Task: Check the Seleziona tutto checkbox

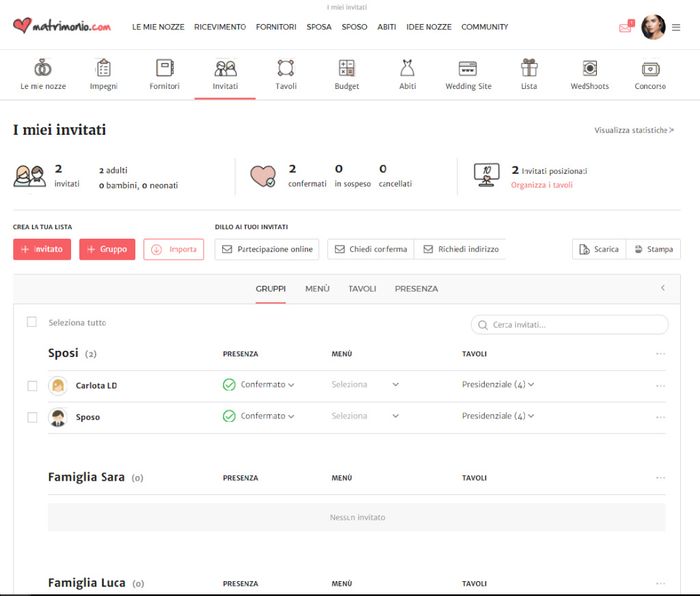Action: tap(32, 322)
